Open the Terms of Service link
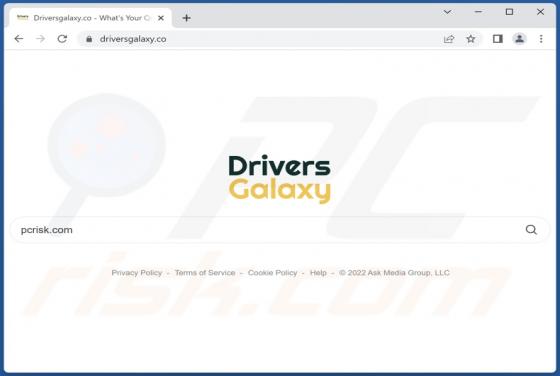Image resolution: width=560 pixels, height=376 pixels. (205, 273)
